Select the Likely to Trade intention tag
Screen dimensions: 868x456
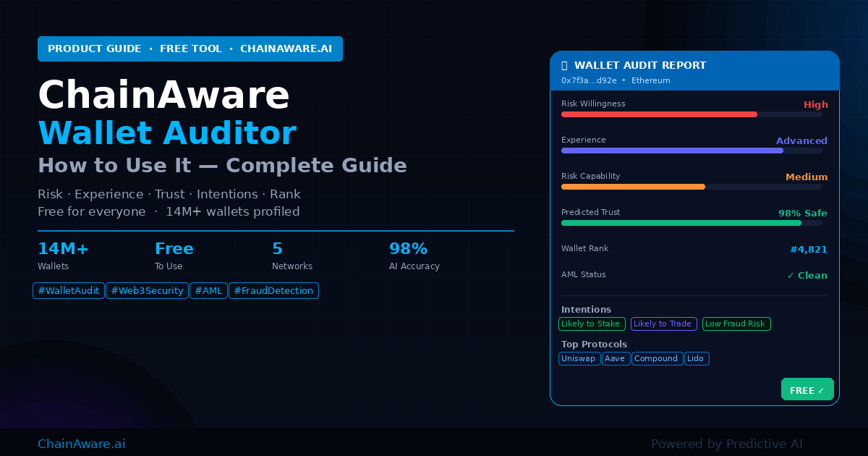pos(663,324)
